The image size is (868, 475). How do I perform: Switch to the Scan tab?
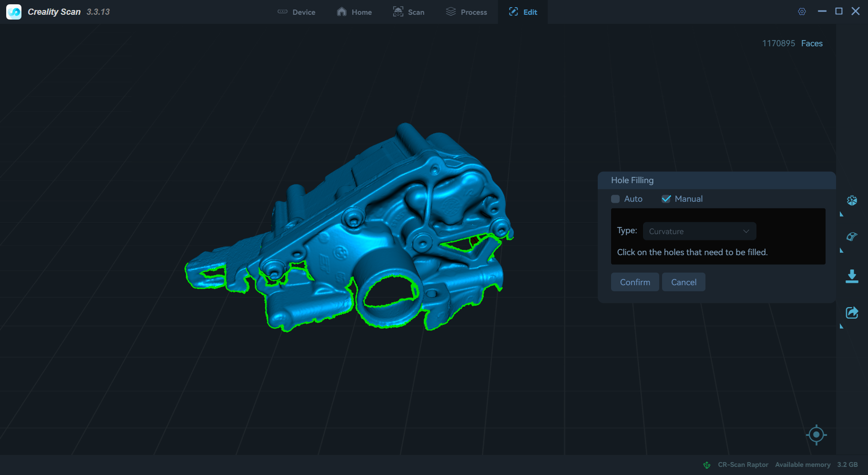pyautogui.click(x=408, y=12)
